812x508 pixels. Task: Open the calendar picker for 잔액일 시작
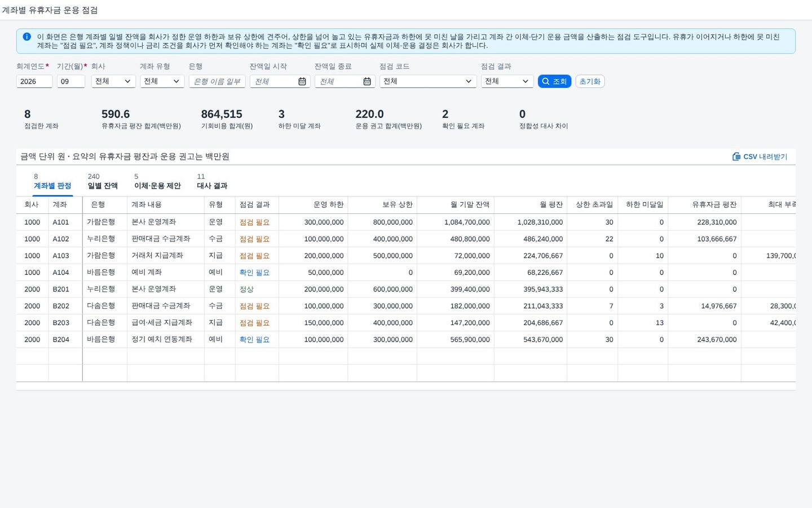[x=302, y=81]
